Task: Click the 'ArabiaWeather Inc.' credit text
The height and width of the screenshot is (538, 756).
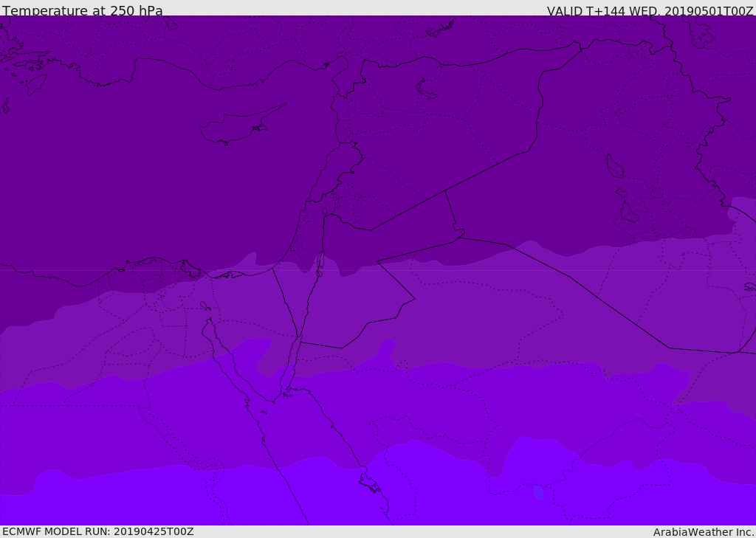Action: point(704,532)
